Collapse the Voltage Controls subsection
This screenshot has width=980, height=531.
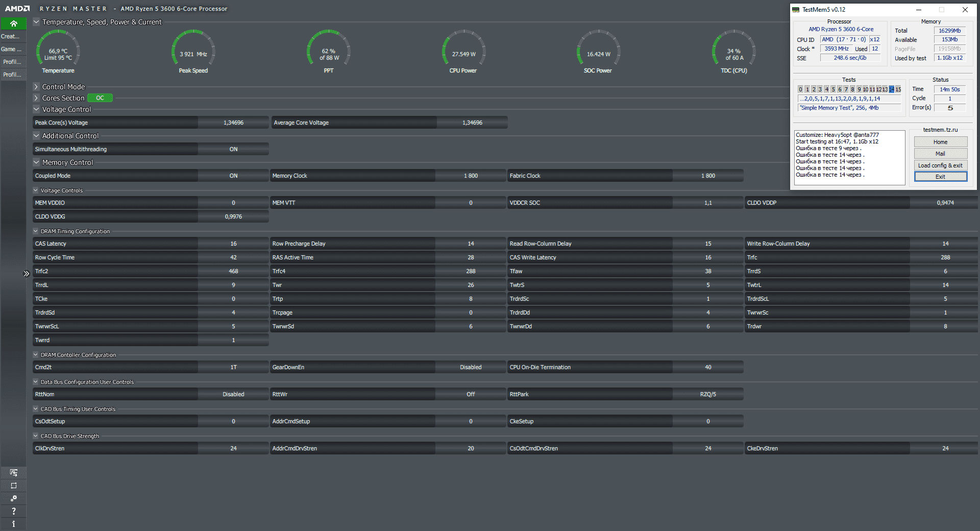[36, 190]
